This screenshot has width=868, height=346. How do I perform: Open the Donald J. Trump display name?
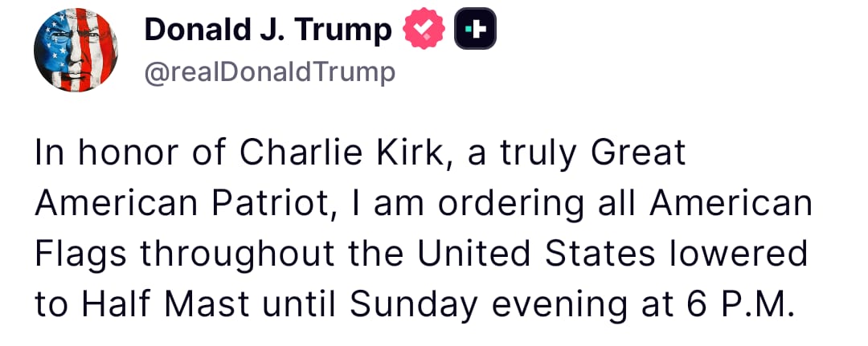(268, 31)
